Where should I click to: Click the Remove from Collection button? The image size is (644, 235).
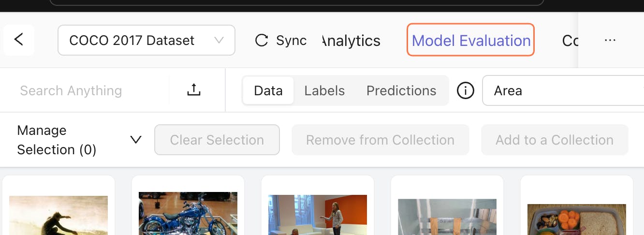380,140
